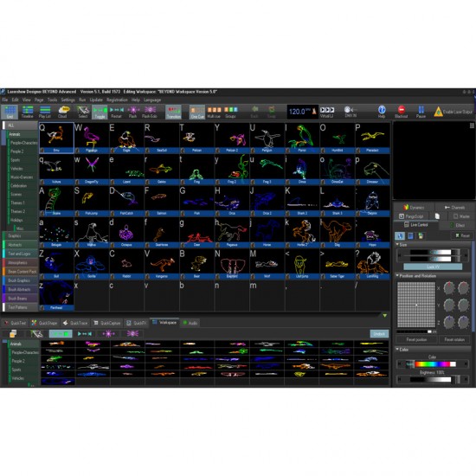Select the Abstracts category
Image resolution: width=476 pixels, height=476 pixels.
click(21, 245)
